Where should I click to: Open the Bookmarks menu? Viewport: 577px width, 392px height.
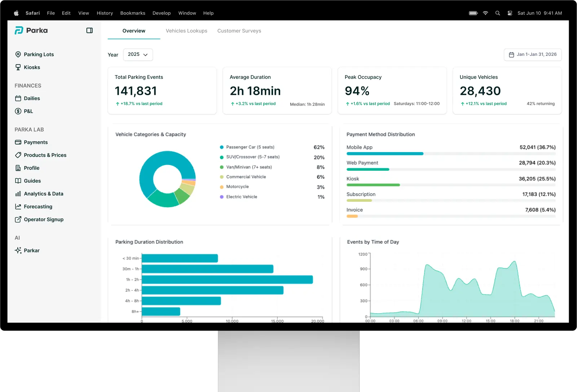coord(133,13)
